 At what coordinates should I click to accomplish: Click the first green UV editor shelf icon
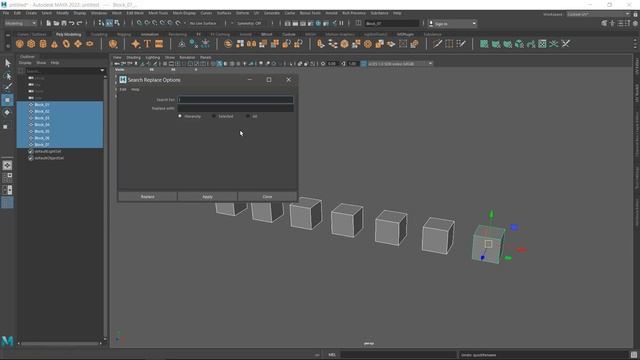[484, 44]
